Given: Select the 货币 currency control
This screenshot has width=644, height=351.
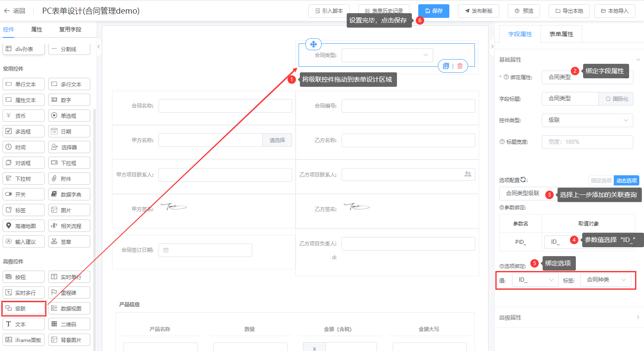Looking at the screenshot, I should pyautogui.click(x=24, y=116).
